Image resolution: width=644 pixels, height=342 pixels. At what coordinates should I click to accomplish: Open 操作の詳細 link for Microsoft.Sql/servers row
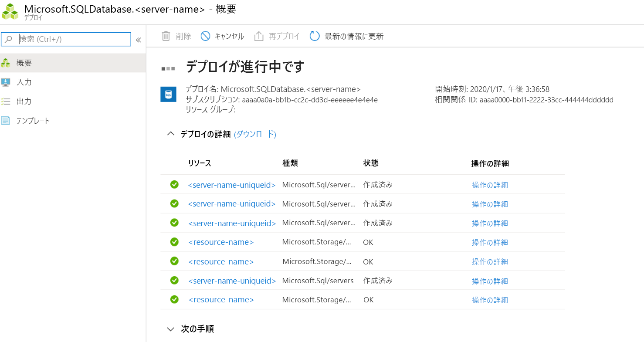(x=490, y=281)
